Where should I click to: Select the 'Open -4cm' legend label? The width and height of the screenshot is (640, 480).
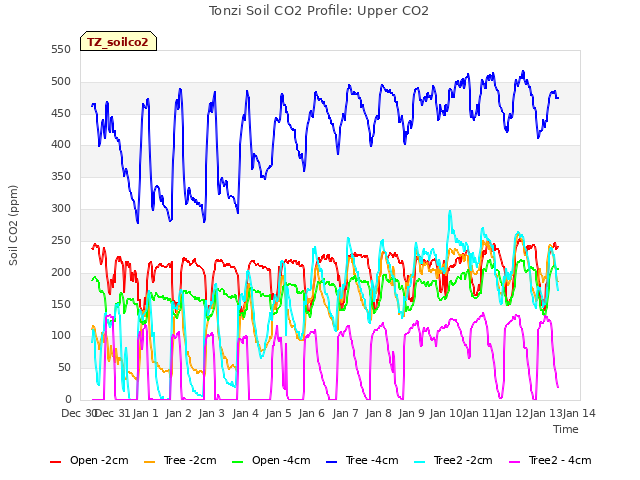281,460
